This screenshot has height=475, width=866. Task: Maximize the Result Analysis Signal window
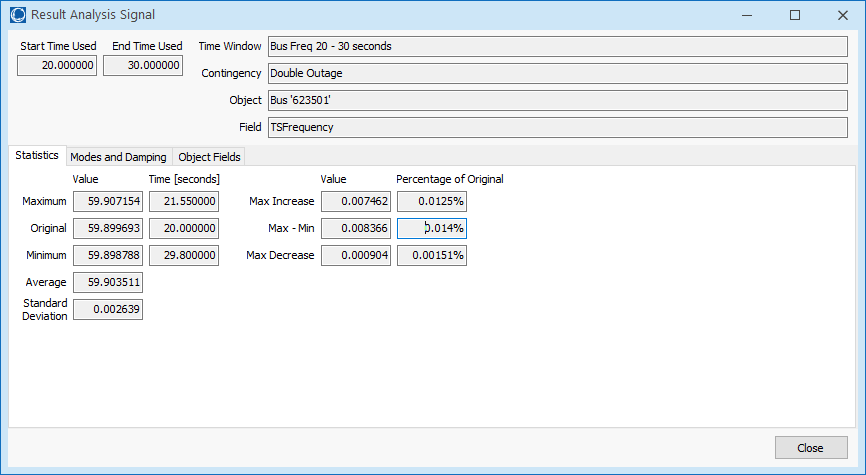(x=795, y=15)
